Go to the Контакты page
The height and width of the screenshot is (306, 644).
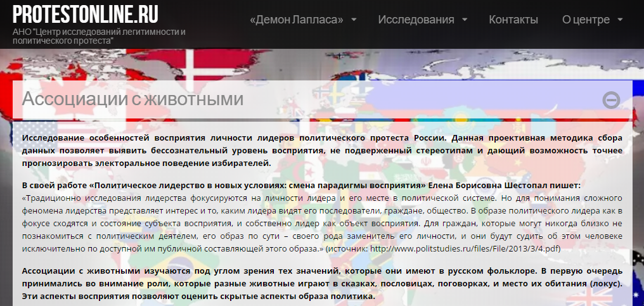click(513, 20)
